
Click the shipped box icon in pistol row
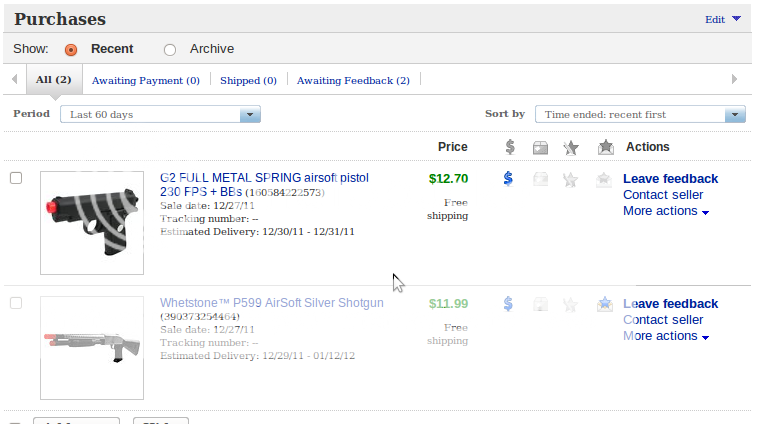point(540,179)
